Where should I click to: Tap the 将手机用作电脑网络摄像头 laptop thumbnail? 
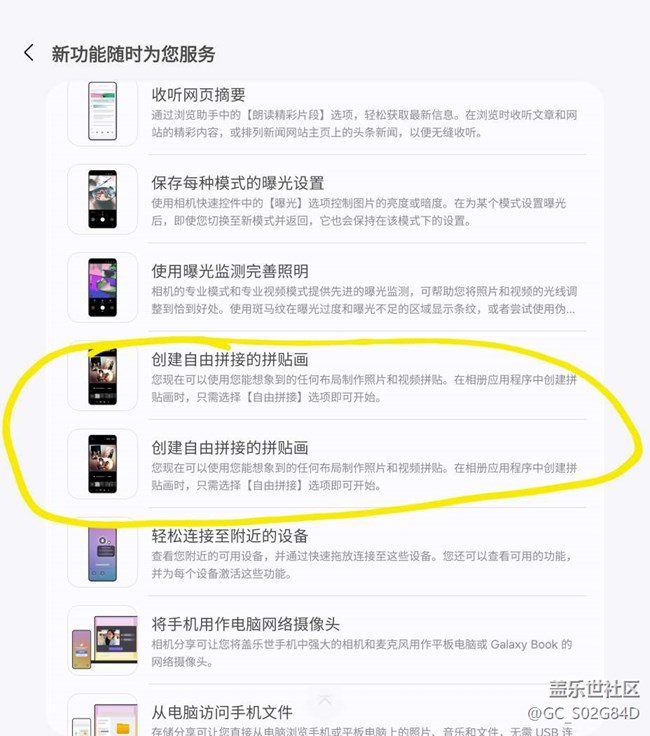(x=102, y=641)
